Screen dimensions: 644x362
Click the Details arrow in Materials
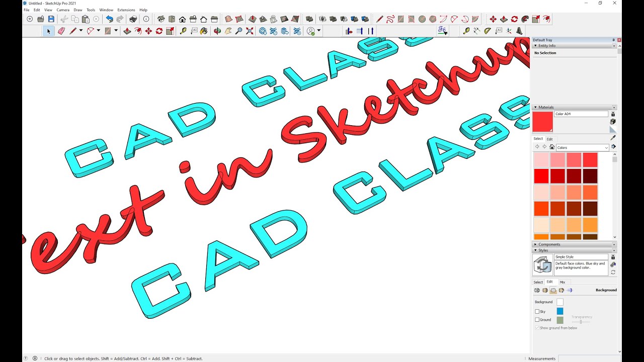tap(613, 147)
